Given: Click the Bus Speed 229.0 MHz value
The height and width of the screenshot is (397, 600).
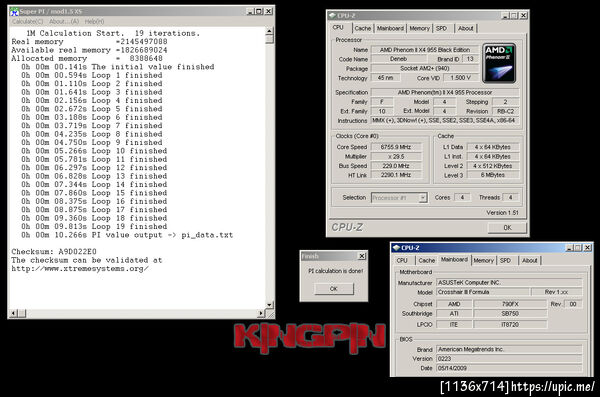Looking at the screenshot, I should click(x=396, y=166).
